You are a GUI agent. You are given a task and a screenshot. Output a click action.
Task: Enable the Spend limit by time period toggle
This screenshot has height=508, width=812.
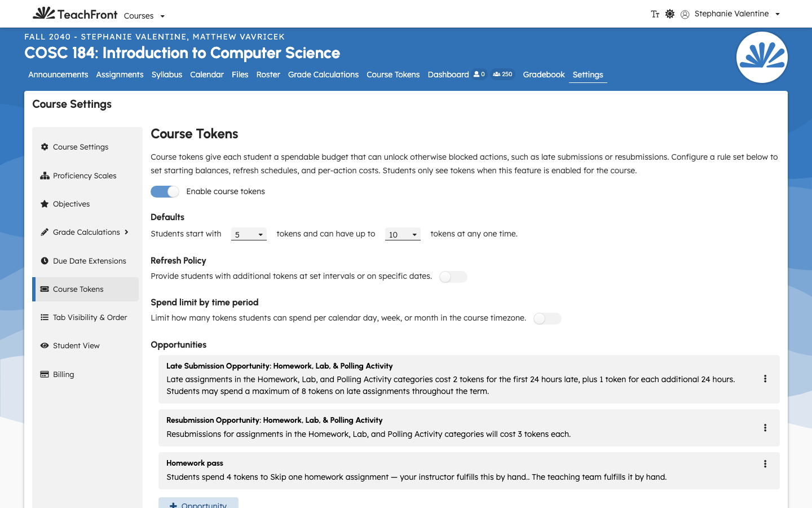coord(548,318)
